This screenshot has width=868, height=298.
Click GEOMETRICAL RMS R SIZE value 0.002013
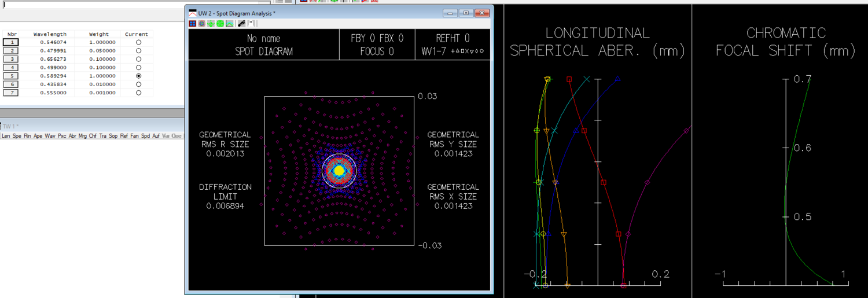click(x=225, y=154)
